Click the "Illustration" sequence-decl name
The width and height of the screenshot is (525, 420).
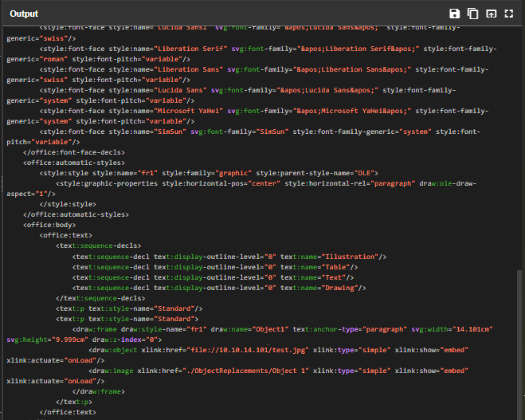(351, 256)
